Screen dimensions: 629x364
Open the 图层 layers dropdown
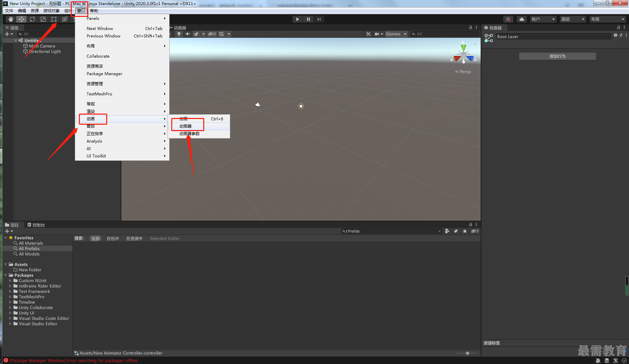point(573,19)
